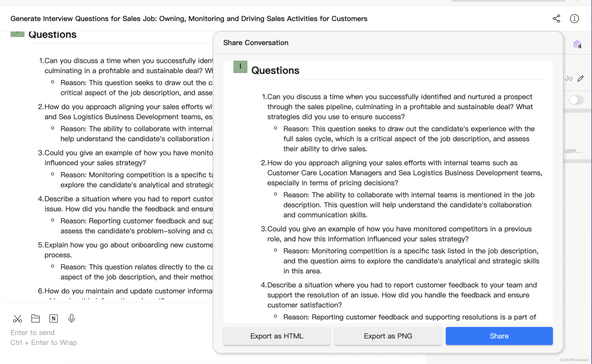Click the 'Jo' label in right panel
Viewport: 592px width, 364px height.
click(x=568, y=79)
